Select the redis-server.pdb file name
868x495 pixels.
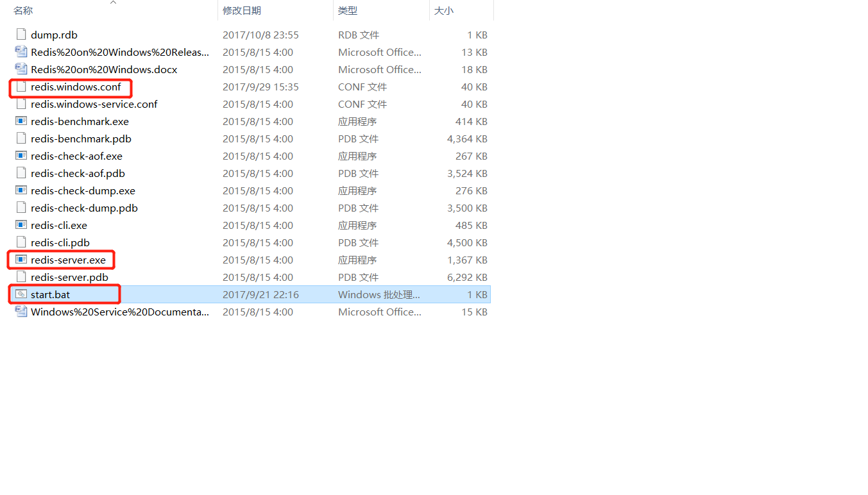click(69, 277)
